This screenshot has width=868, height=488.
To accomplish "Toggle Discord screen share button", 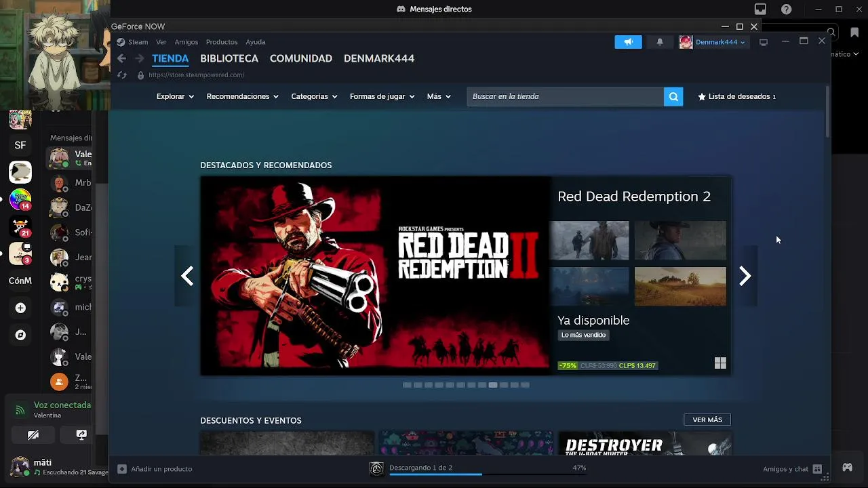I will [x=81, y=434].
